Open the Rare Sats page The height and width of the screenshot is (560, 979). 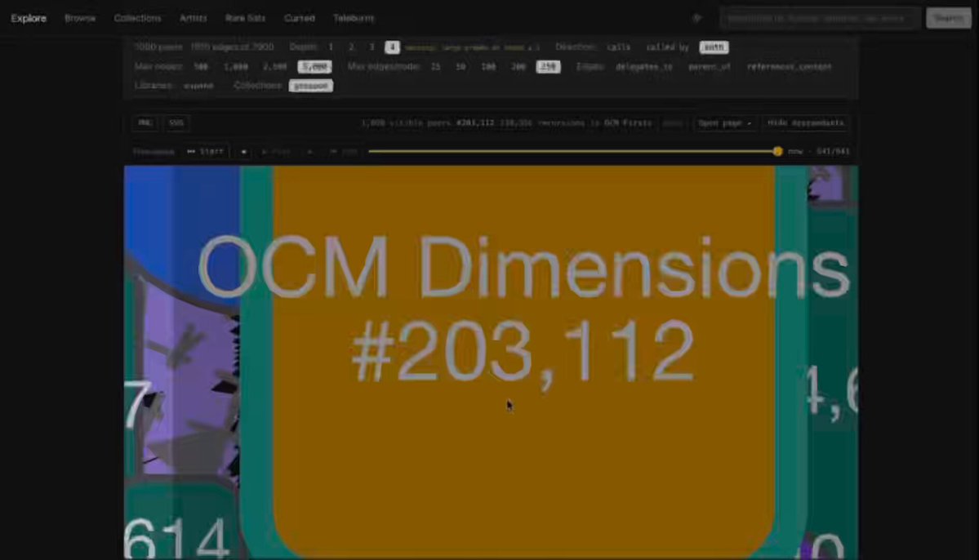point(246,18)
